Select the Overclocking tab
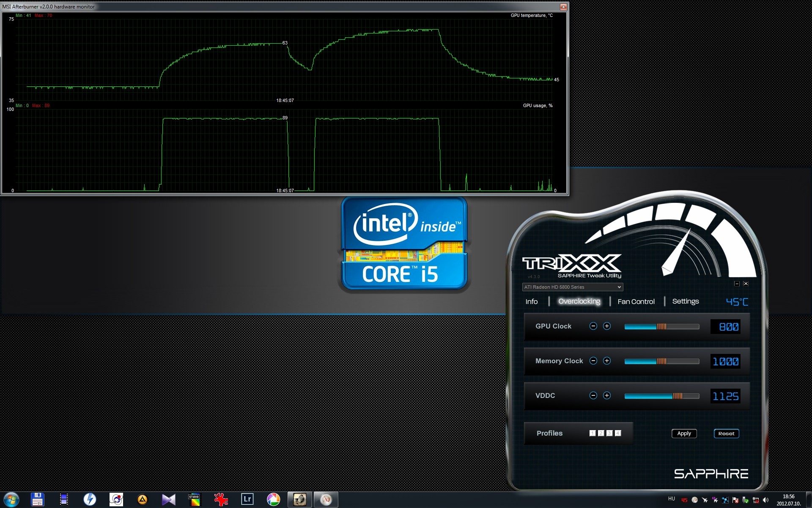The width and height of the screenshot is (812, 508). pyautogui.click(x=579, y=301)
